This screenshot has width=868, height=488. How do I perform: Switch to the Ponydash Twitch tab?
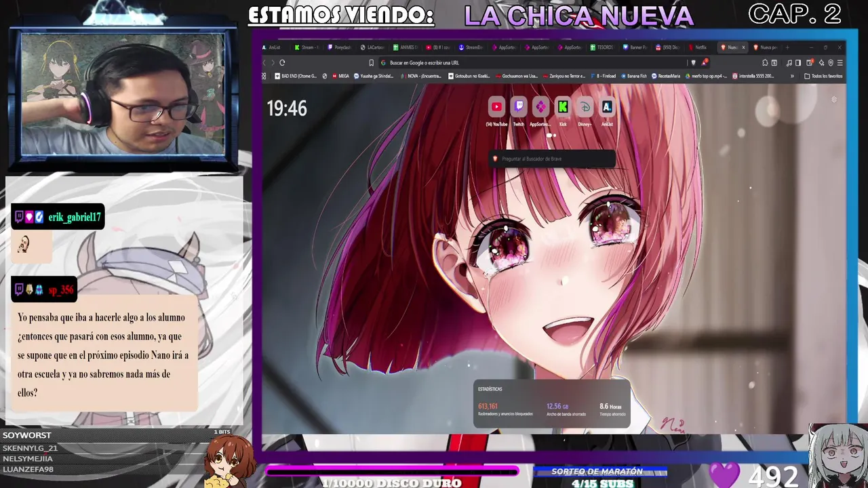point(339,47)
